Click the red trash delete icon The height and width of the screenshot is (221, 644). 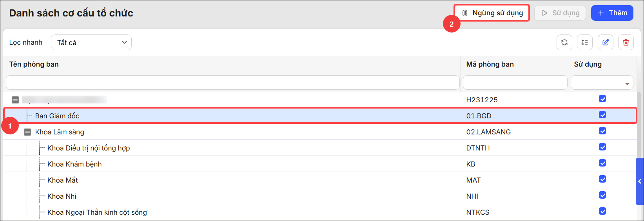pyautogui.click(x=626, y=42)
